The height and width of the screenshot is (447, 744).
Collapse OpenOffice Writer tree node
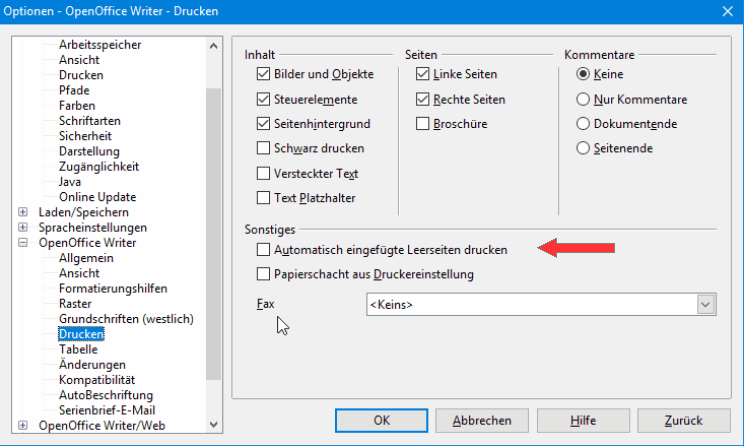coord(22,242)
